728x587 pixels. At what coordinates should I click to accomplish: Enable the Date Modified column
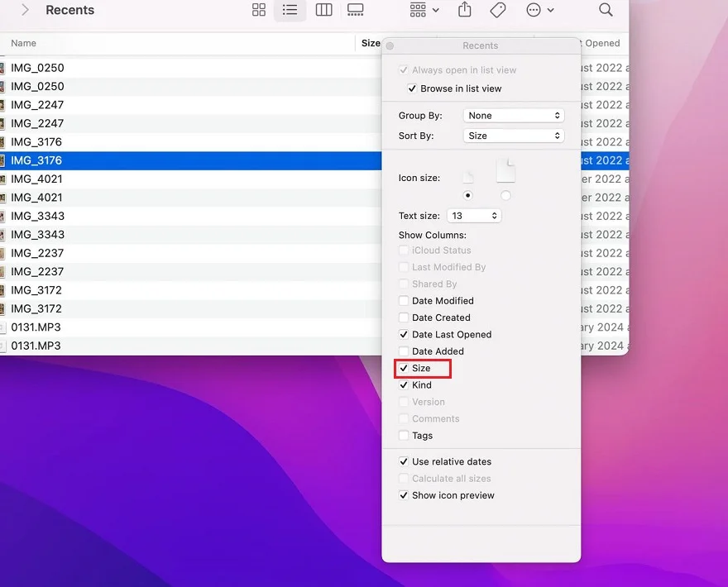click(404, 301)
